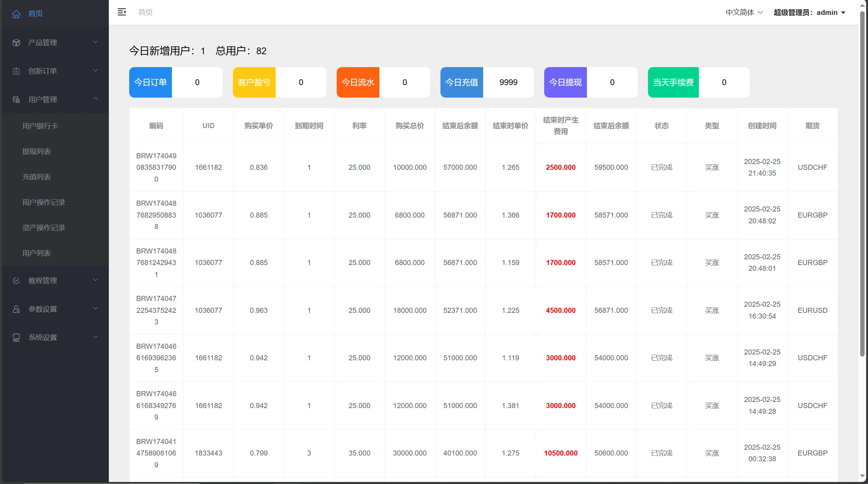This screenshot has width=868, height=484.
Task: Open the 首页 breadcrumb link
Action: point(145,12)
